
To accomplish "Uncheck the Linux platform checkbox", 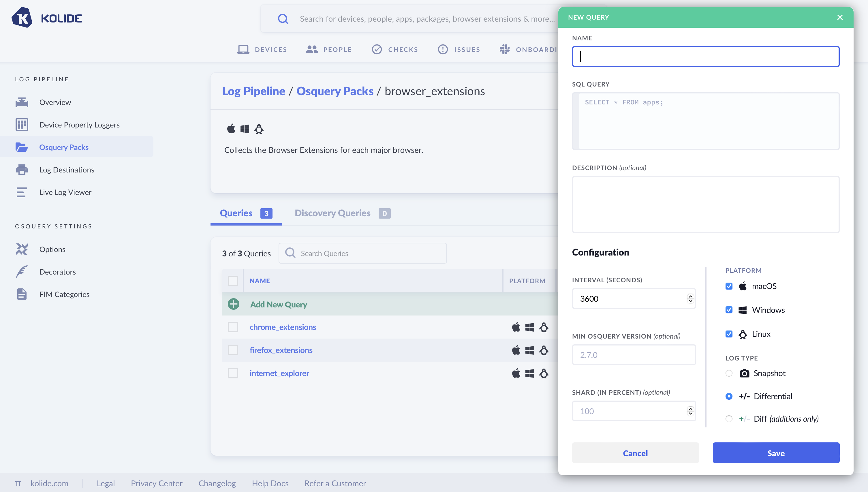I will (729, 334).
